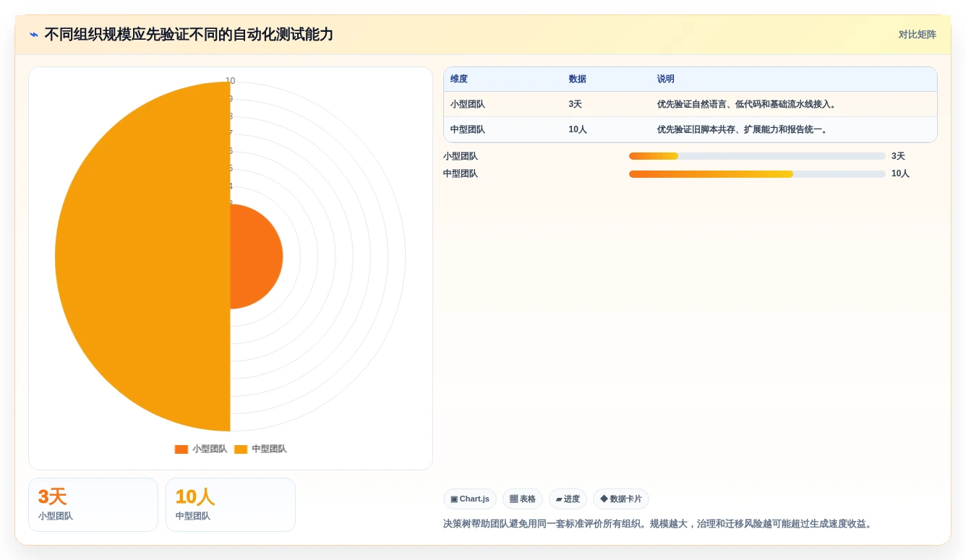Image resolution: width=966 pixels, height=560 pixels.
Task: Click the 小型团队 progress bar
Action: (x=757, y=156)
